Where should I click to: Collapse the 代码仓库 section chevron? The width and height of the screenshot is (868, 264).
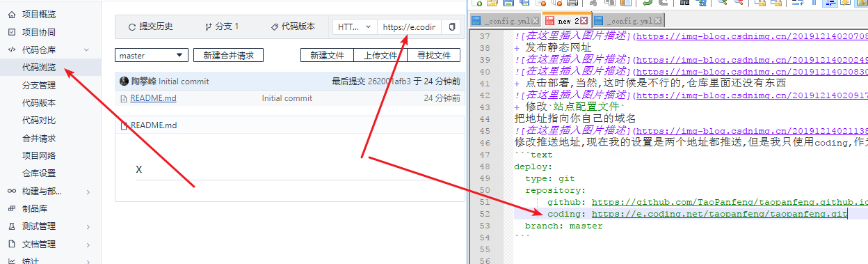point(86,50)
